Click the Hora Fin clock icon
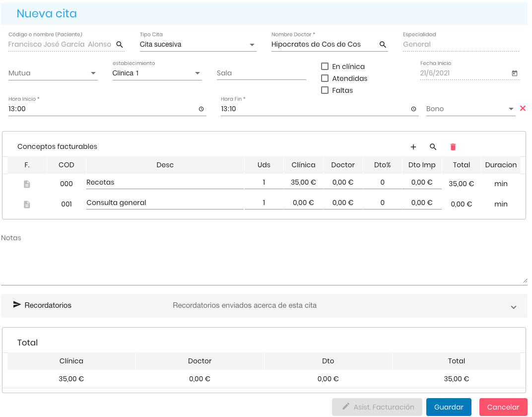This screenshot has width=532, height=417. click(414, 109)
